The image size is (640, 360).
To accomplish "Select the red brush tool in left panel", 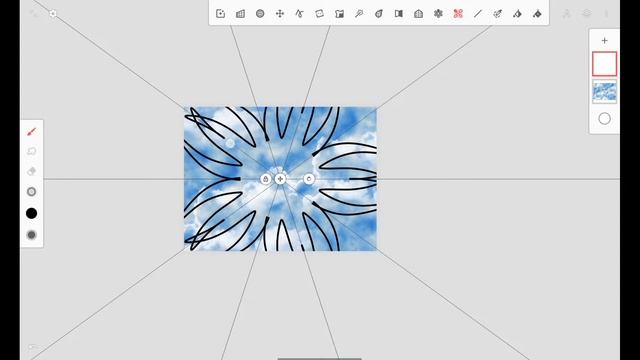I will pyautogui.click(x=31, y=131).
